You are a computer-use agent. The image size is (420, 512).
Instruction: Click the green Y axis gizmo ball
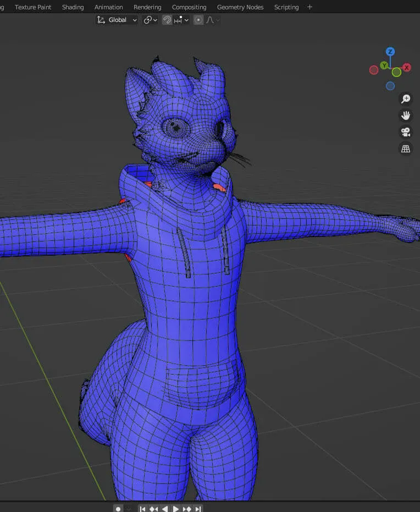(384, 65)
